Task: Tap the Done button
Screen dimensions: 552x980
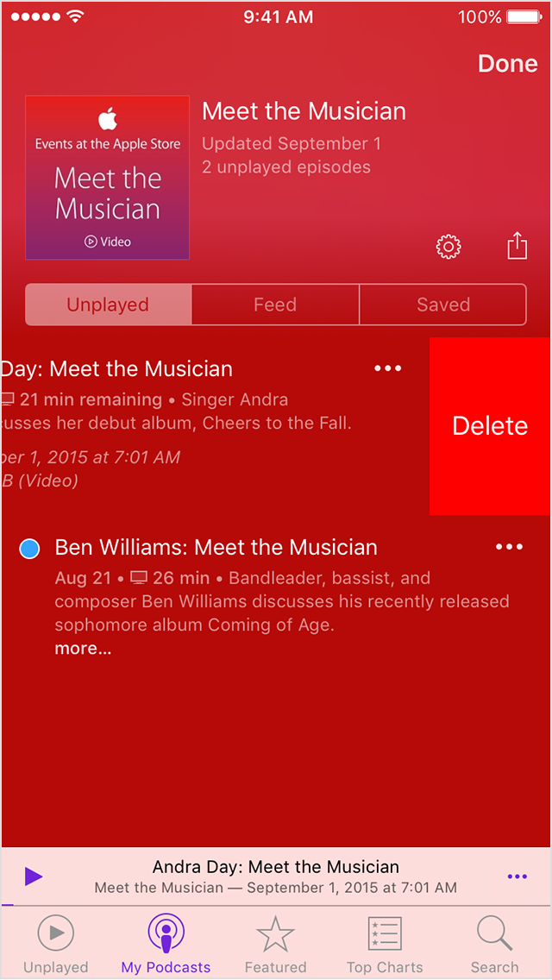Action: (507, 64)
